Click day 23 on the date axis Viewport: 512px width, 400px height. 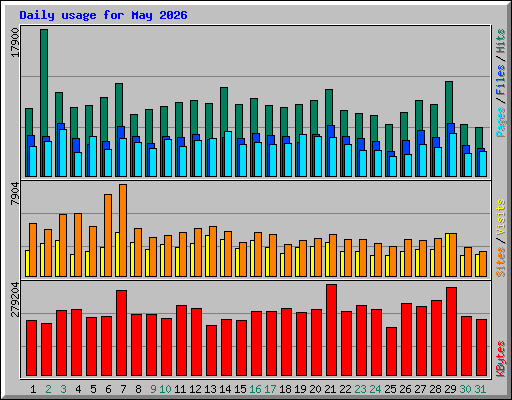point(360,389)
